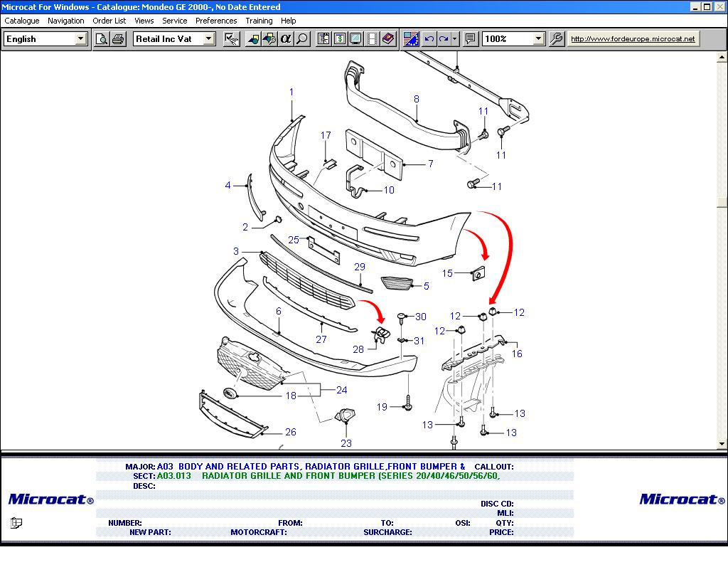The height and width of the screenshot is (572, 728).
Task: Click the dollar sign price icon
Action: [339, 39]
